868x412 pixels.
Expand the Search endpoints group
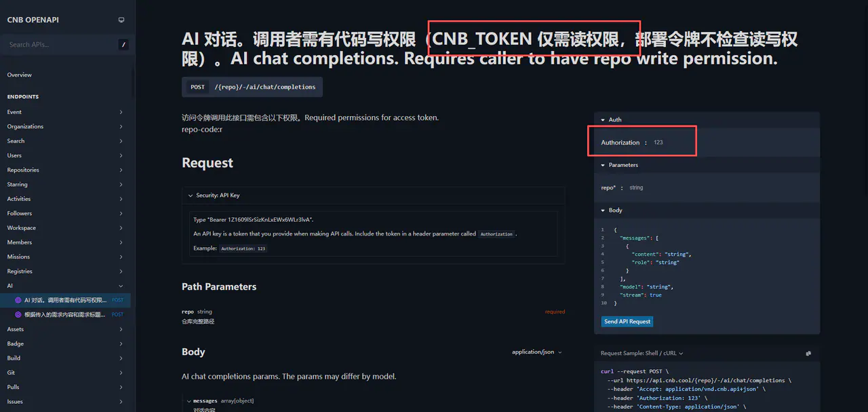pyautogui.click(x=65, y=141)
